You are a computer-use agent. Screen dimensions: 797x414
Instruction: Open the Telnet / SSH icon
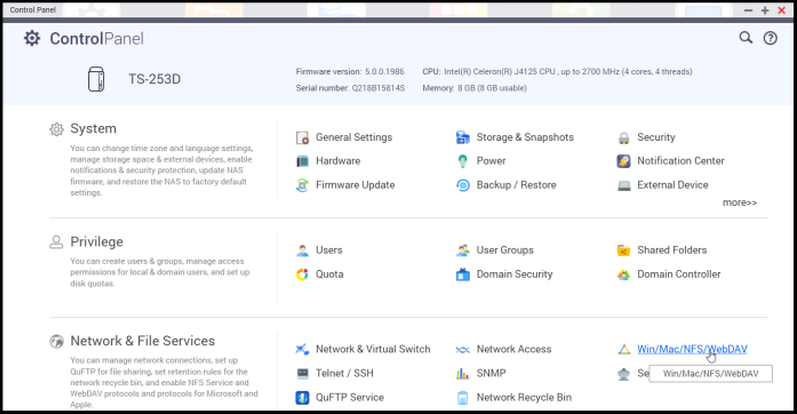coord(302,374)
